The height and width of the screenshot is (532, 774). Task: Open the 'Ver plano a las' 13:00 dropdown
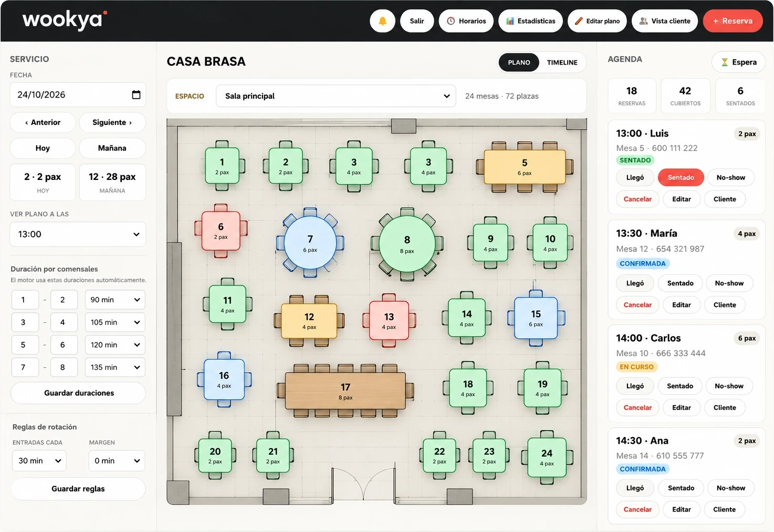click(78, 234)
